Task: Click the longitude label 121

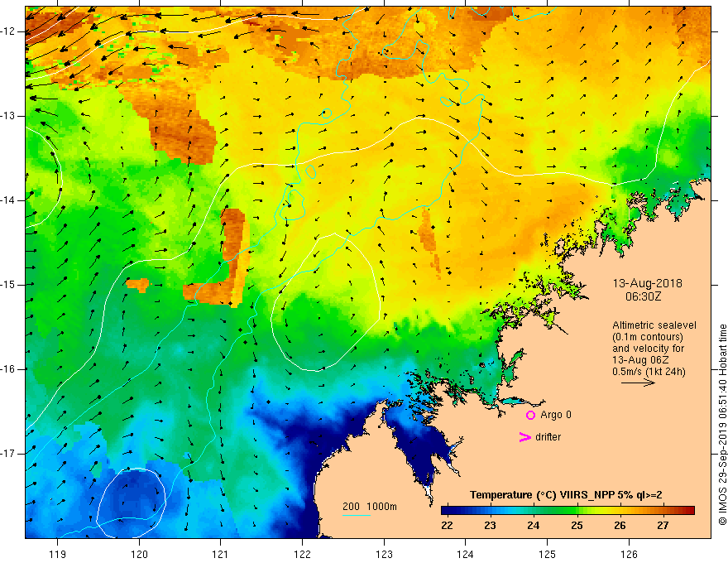Action: coord(221,554)
